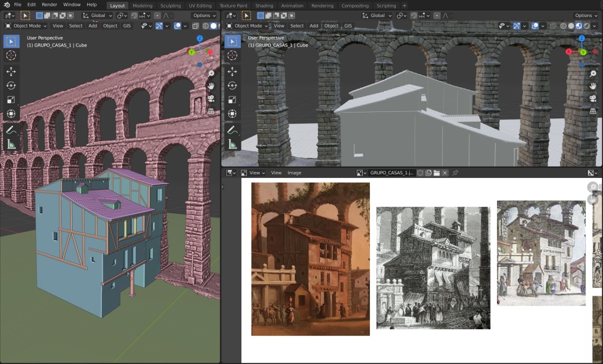
Task: Activate the Move tool in left viewport
Action: click(x=11, y=71)
